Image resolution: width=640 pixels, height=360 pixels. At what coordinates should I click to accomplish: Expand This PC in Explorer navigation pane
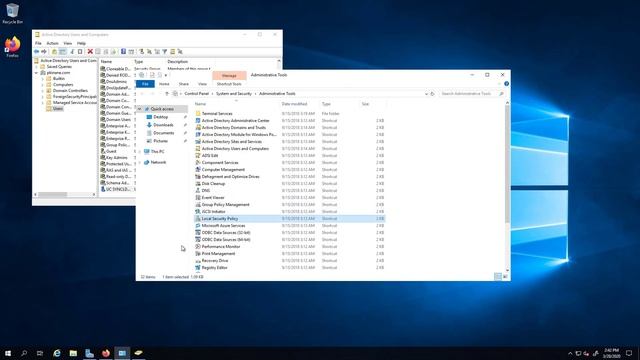tap(140, 151)
